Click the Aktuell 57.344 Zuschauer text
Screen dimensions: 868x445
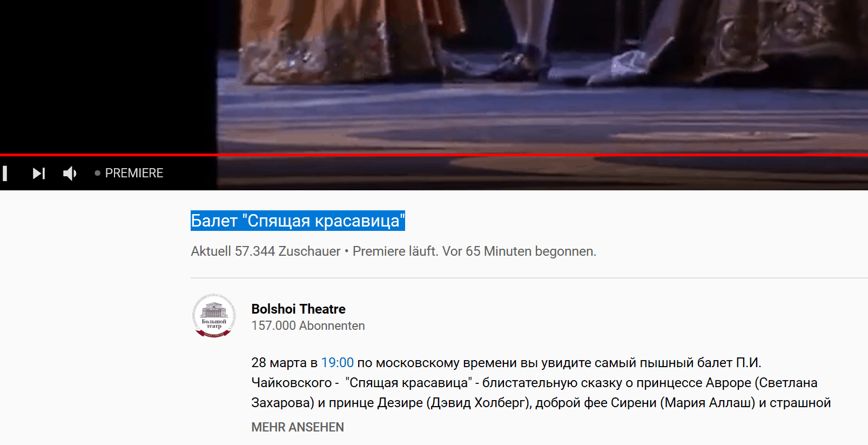point(266,251)
